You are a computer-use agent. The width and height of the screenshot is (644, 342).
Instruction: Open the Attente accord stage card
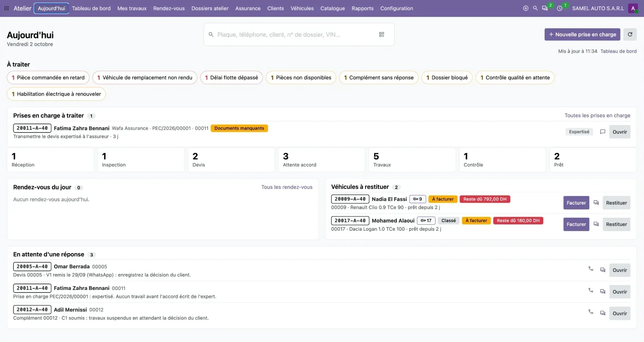pos(322,160)
